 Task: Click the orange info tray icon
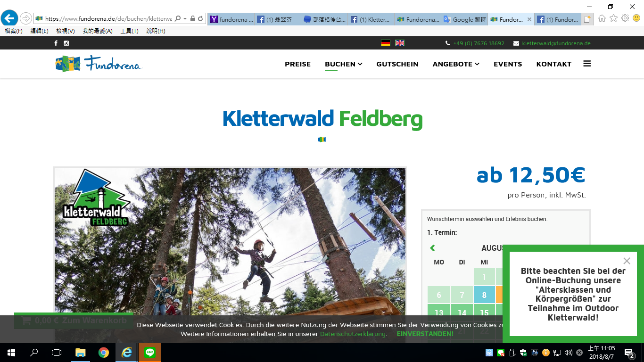coord(546,353)
